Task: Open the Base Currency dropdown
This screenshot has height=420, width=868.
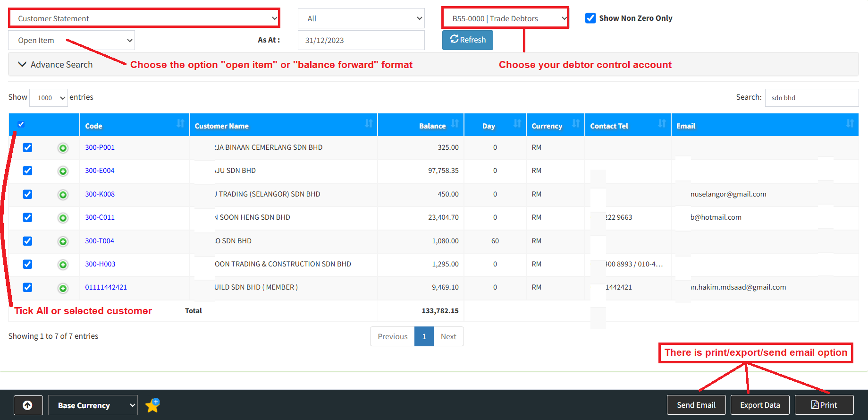Action: [x=93, y=405]
